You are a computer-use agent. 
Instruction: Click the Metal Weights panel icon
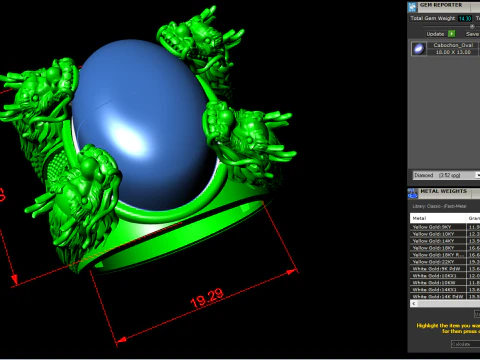coord(412,193)
